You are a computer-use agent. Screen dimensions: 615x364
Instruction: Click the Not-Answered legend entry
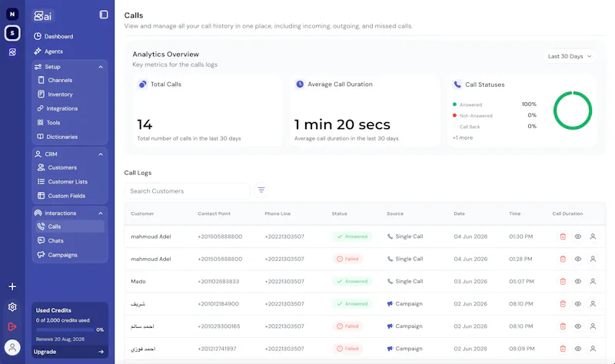[x=472, y=116]
